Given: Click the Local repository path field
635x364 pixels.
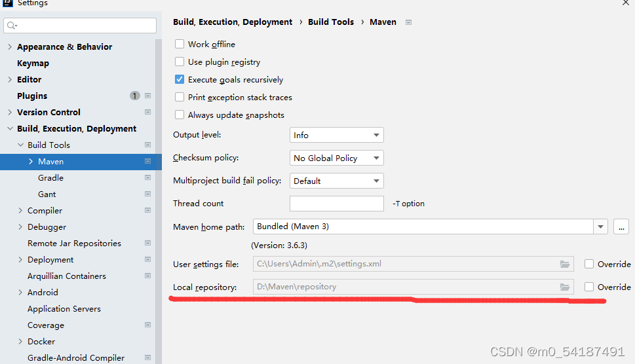Looking at the screenshot, I should click(x=413, y=287).
